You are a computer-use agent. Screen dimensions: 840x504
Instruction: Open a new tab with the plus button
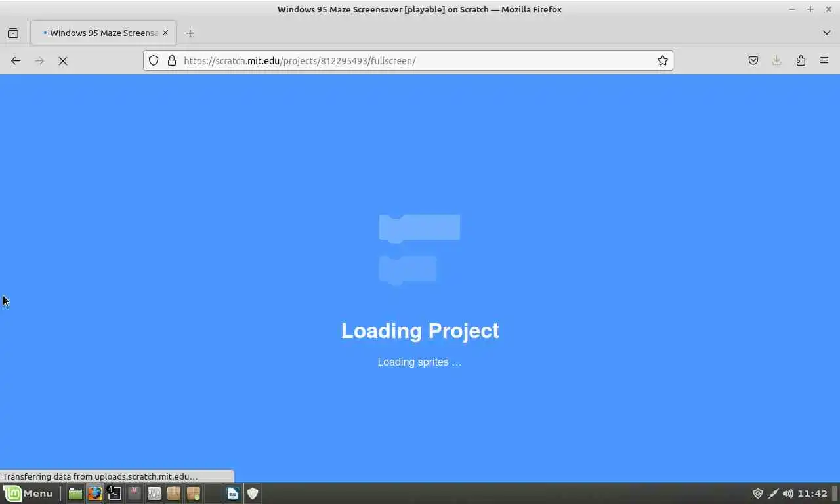tap(190, 33)
